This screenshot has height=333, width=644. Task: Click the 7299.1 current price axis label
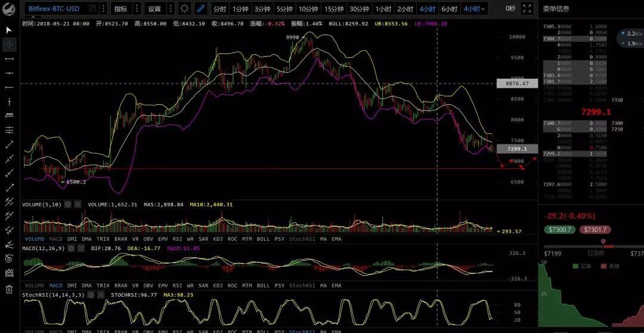tap(517, 149)
